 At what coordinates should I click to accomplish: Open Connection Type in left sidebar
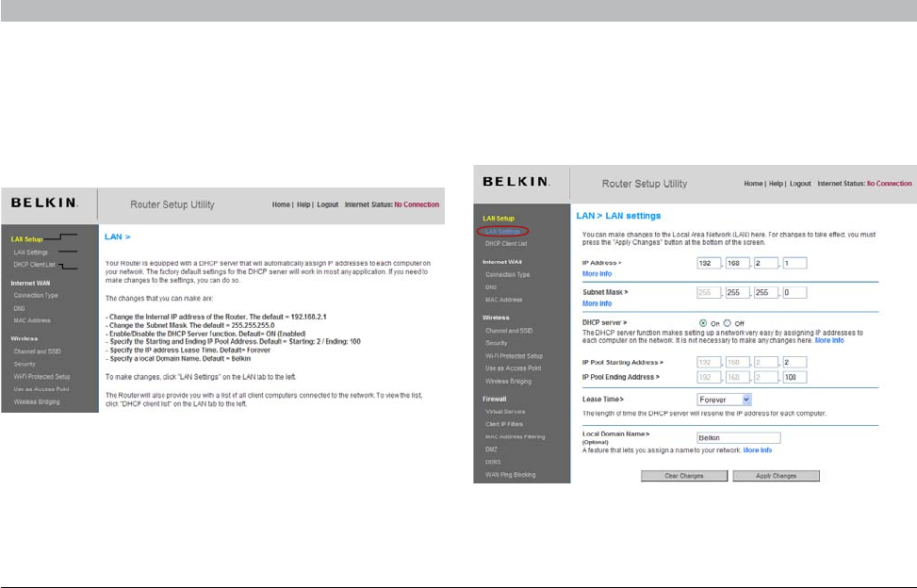[36, 296]
